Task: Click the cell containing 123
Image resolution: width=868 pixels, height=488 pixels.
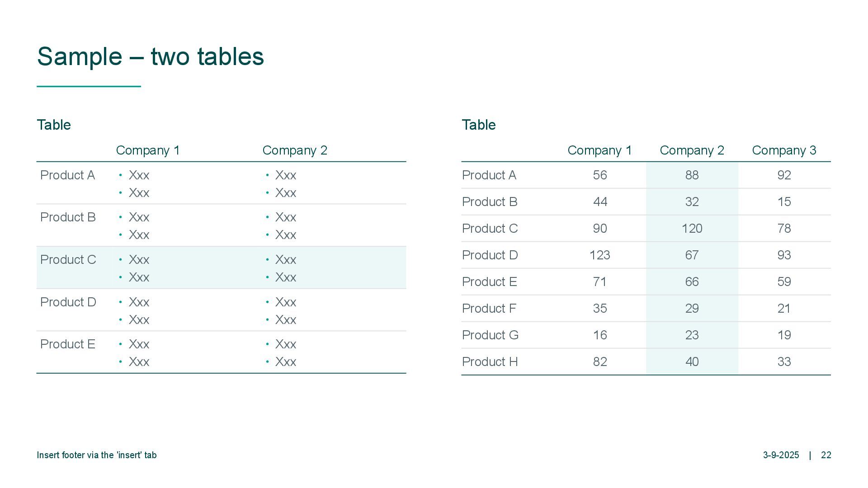Action: pyautogui.click(x=599, y=255)
